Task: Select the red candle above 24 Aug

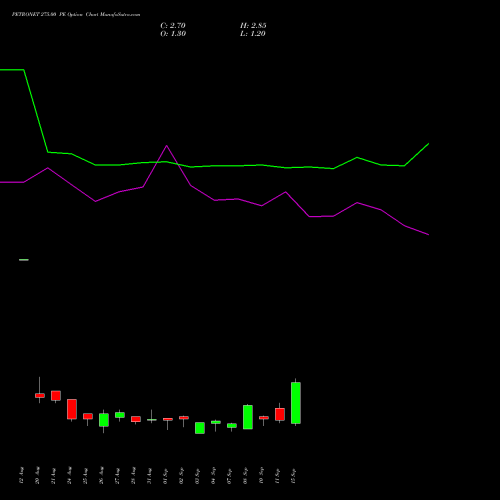Action: click(x=72, y=409)
